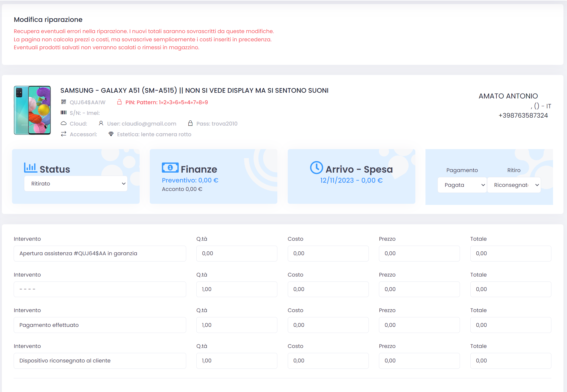Click the user icon before claudio@gmail.com
Image resolution: width=567 pixels, height=392 pixels.
point(101,123)
